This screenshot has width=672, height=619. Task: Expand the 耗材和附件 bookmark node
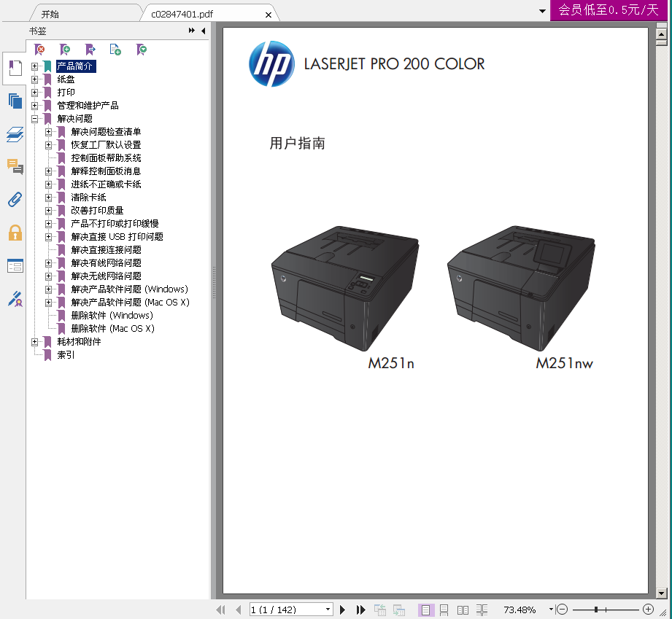coord(35,342)
